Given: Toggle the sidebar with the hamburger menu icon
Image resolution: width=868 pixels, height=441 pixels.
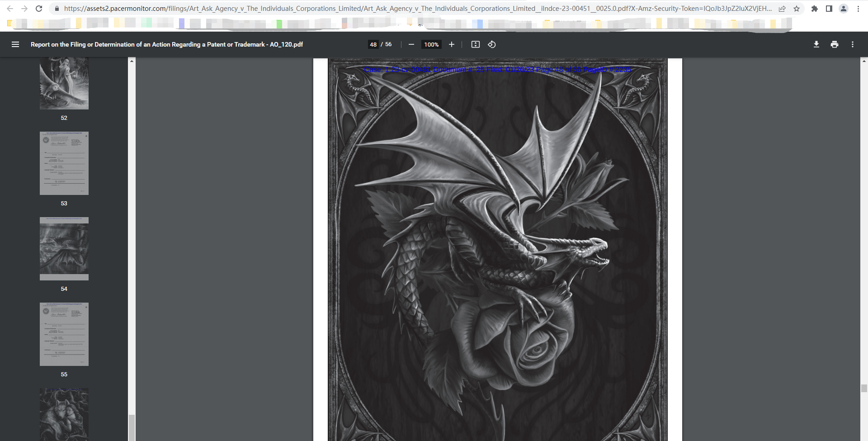Looking at the screenshot, I should pyautogui.click(x=15, y=44).
